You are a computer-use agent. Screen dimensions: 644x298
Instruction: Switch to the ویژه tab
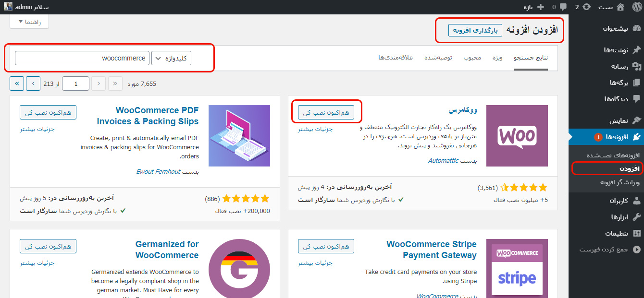pyautogui.click(x=497, y=58)
